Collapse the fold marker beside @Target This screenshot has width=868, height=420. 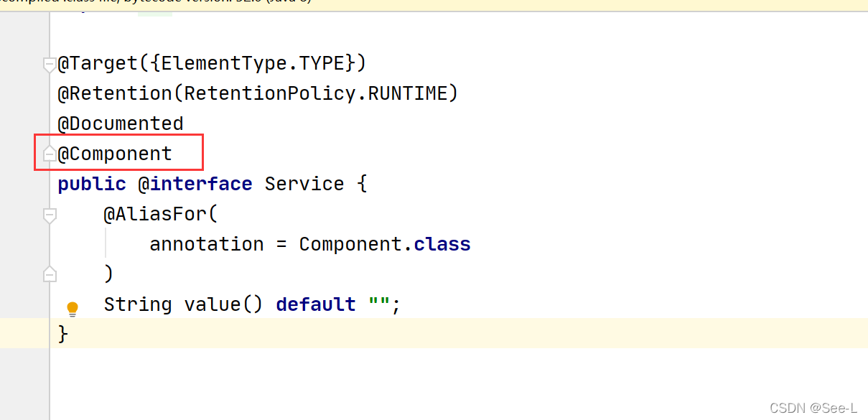tap(50, 65)
